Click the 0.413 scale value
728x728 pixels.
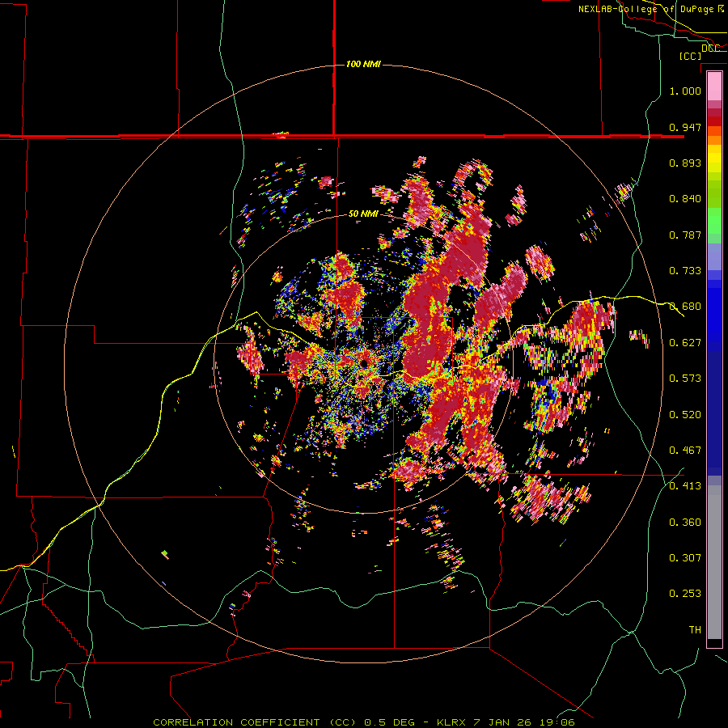pyautogui.click(x=685, y=486)
